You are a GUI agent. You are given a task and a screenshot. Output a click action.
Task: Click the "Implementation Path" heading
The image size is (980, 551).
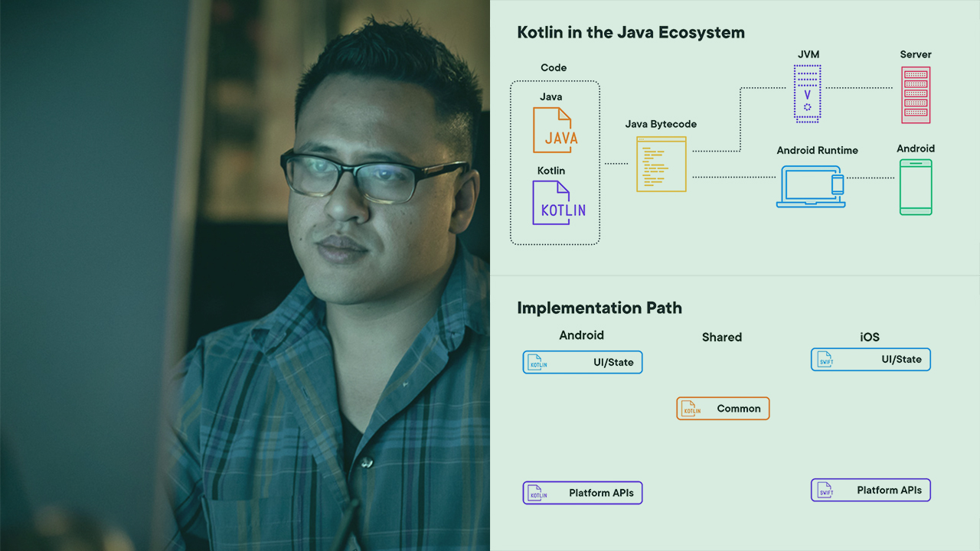pyautogui.click(x=599, y=308)
